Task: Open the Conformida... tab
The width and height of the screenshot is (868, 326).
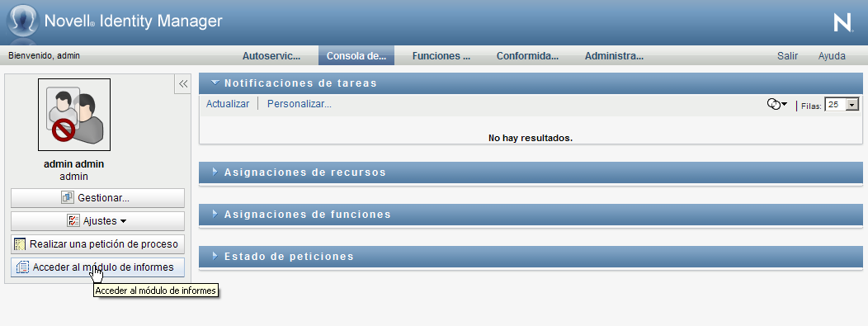Action: tap(527, 56)
